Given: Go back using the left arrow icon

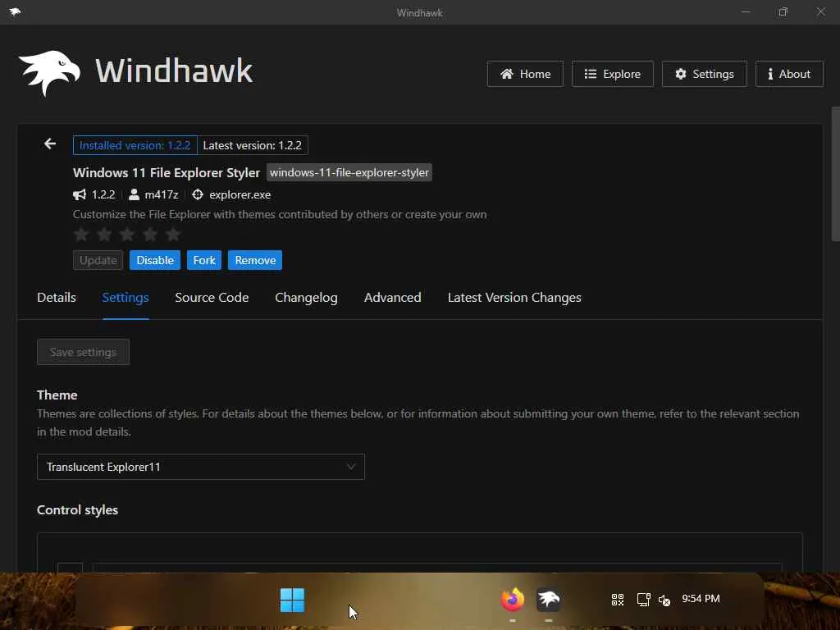Looking at the screenshot, I should tap(50, 144).
